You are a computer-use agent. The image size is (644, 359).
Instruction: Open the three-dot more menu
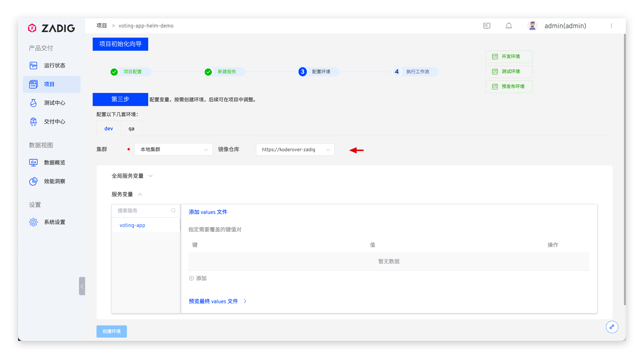tap(611, 26)
